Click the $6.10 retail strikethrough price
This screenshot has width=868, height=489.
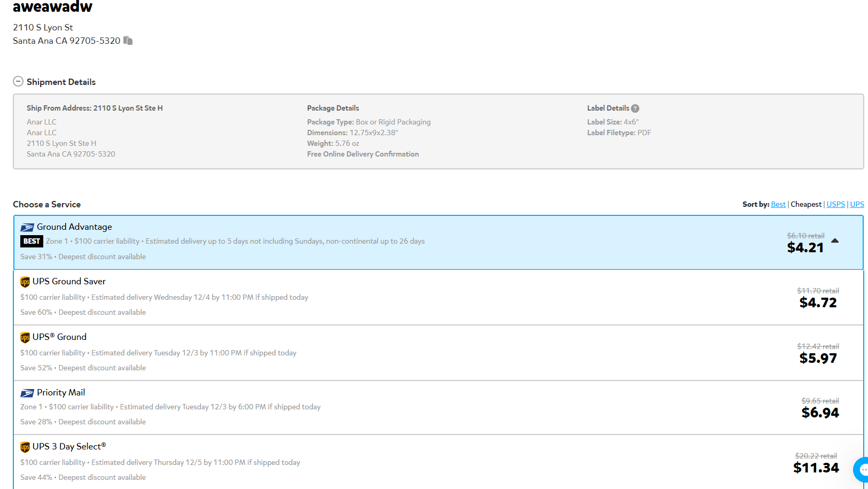tap(806, 236)
